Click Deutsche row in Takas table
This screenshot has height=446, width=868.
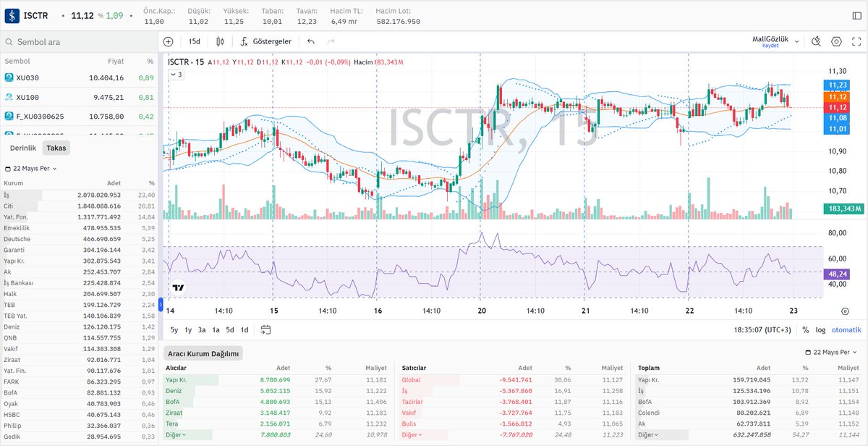(79, 238)
